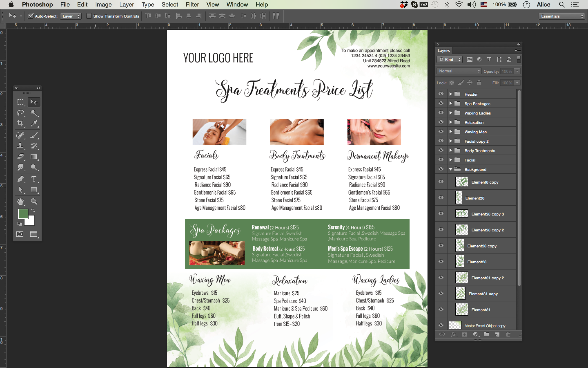Select the Rectangular Marquee tool
Viewport: 588px width, 368px height.
(20, 102)
